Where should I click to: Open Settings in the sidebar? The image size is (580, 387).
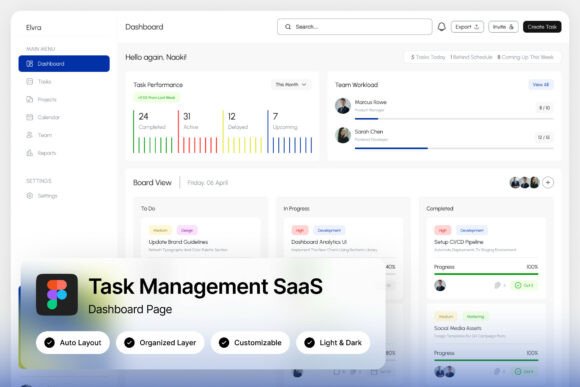(x=64, y=195)
